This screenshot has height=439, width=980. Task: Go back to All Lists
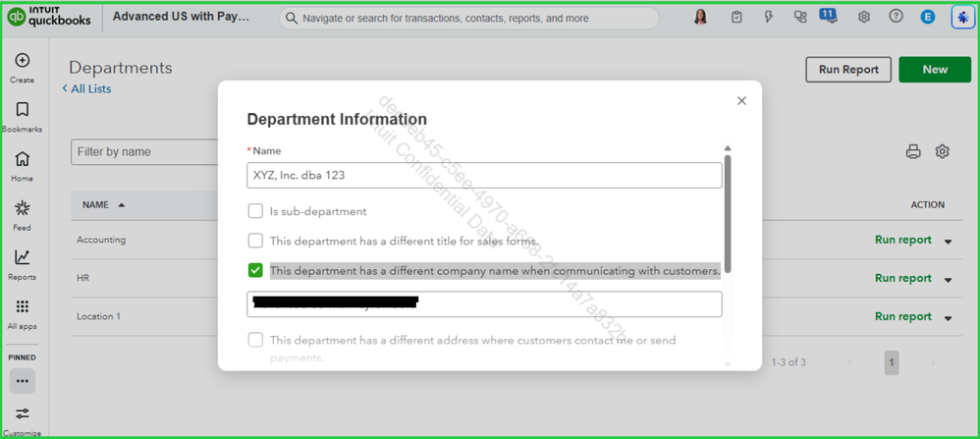pos(86,88)
